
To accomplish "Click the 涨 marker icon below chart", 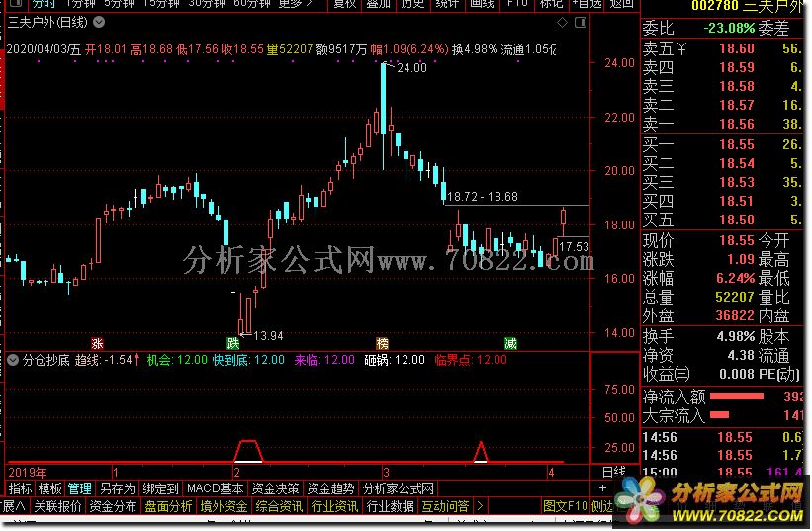I will (97, 342).
